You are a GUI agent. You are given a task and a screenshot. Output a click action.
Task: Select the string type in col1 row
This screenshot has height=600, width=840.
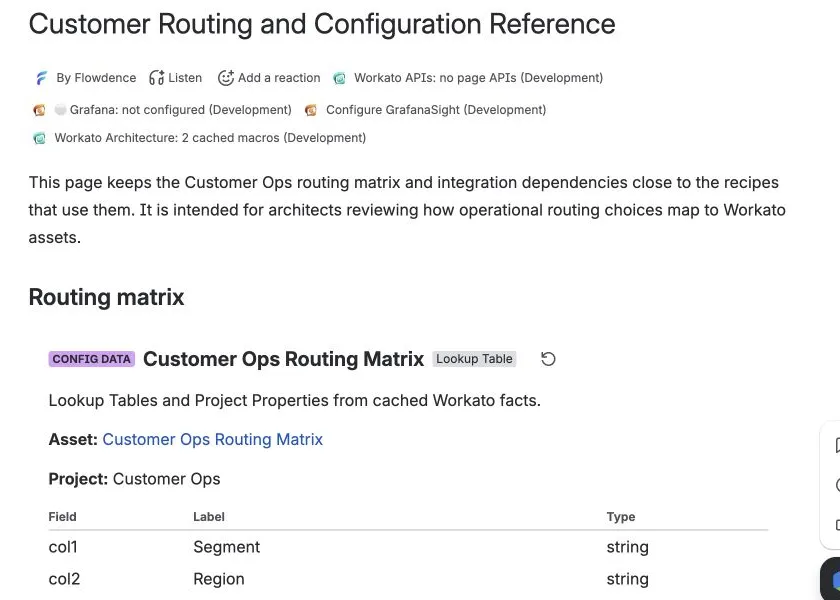click(627, 547)
